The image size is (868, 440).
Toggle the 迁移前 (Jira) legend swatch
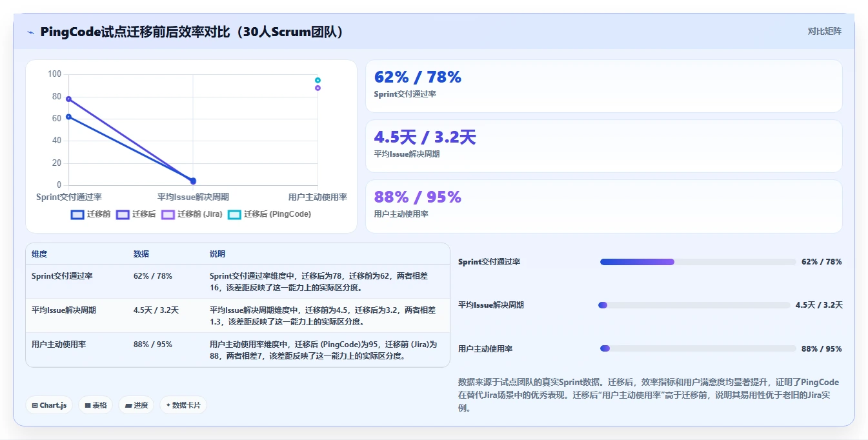click(x=168, y=214)
